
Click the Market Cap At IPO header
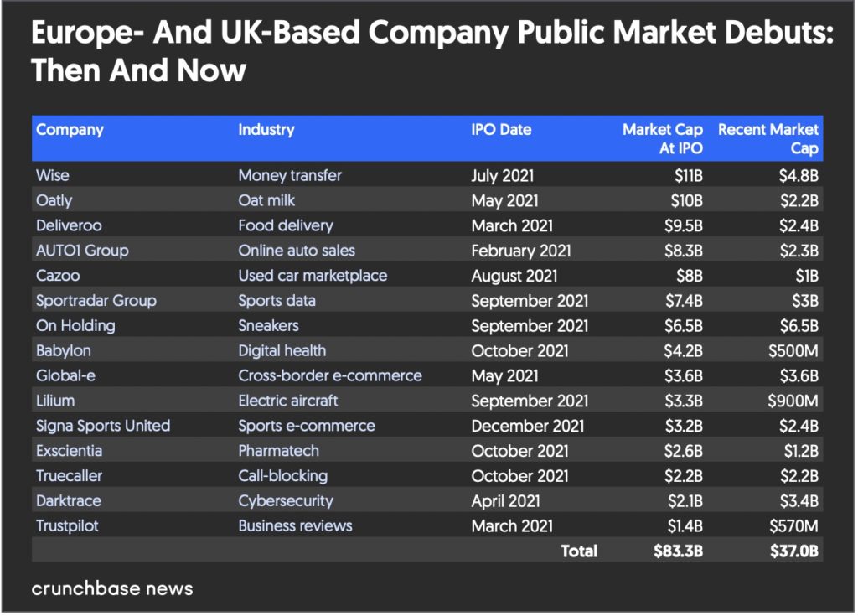click(663, 139)
